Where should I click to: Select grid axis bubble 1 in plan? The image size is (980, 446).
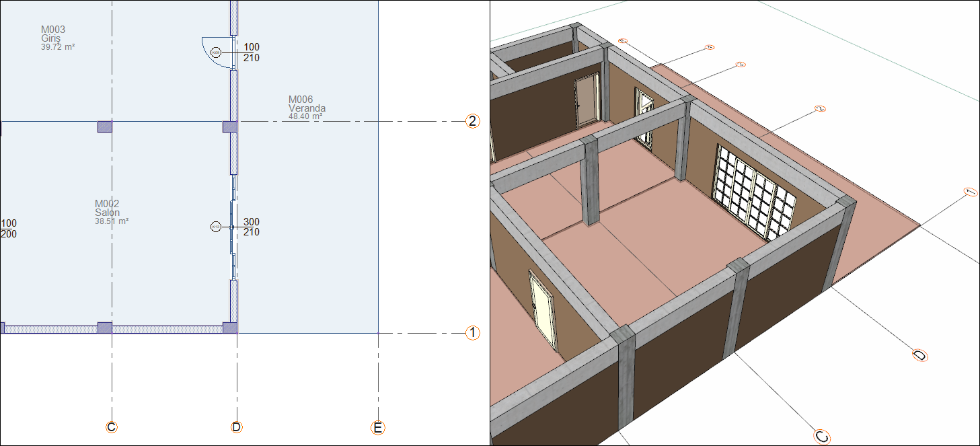click(473, 333)
